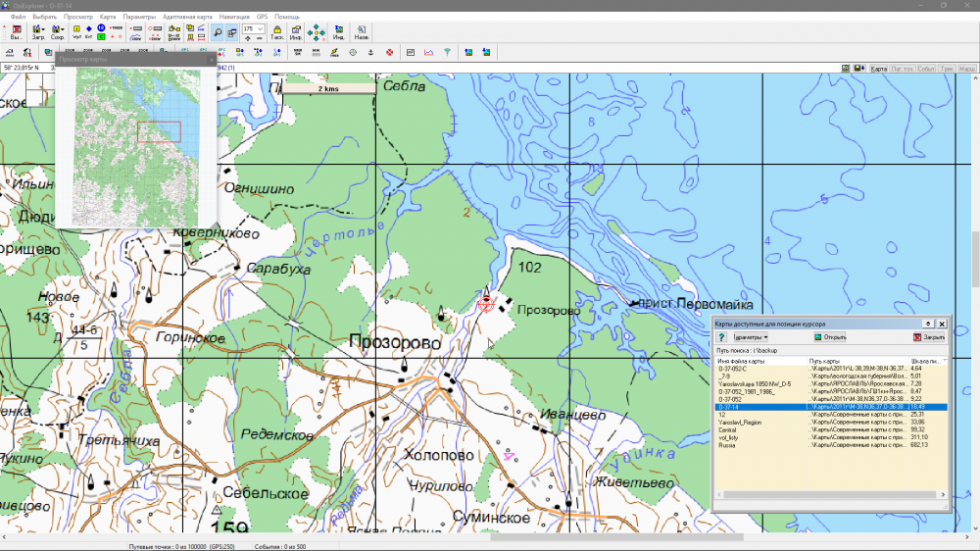The width and height of the screenshot is (980, 551).
Task: Expand the Параметры dropdown in maps panel
Action: click(752, 337)
